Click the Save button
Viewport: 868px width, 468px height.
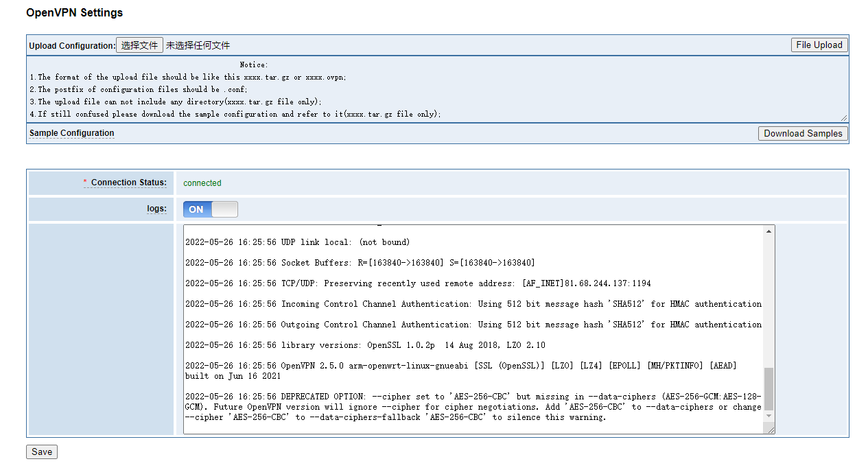click(x=42, y=452)
